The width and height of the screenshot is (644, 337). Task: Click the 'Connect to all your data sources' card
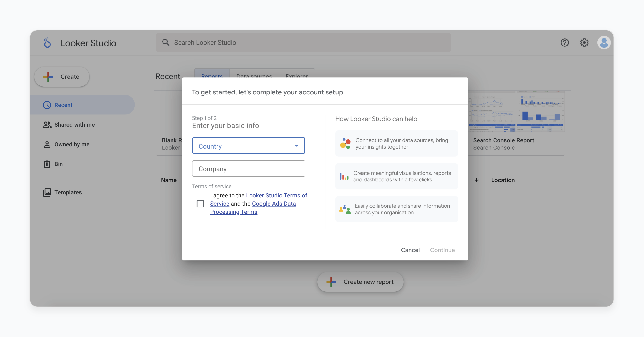pos(397,143)
